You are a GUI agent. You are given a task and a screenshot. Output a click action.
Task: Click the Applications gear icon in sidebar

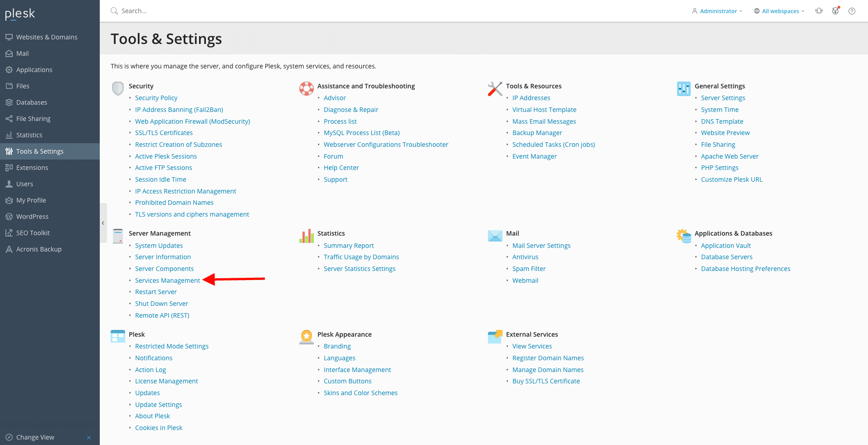tap(9, 70)
